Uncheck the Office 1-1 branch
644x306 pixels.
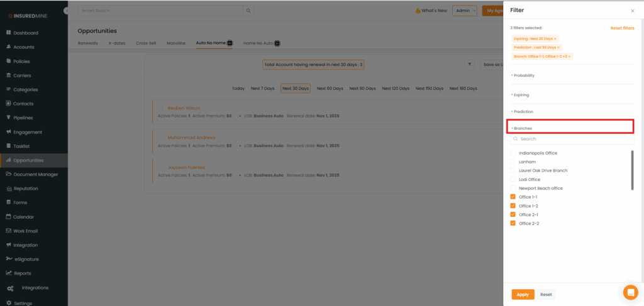513,197
